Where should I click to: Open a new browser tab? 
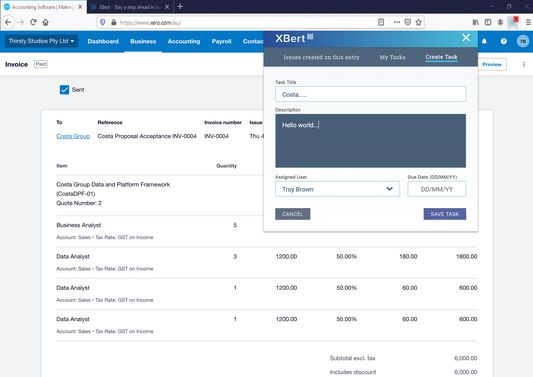pos(180,6)
